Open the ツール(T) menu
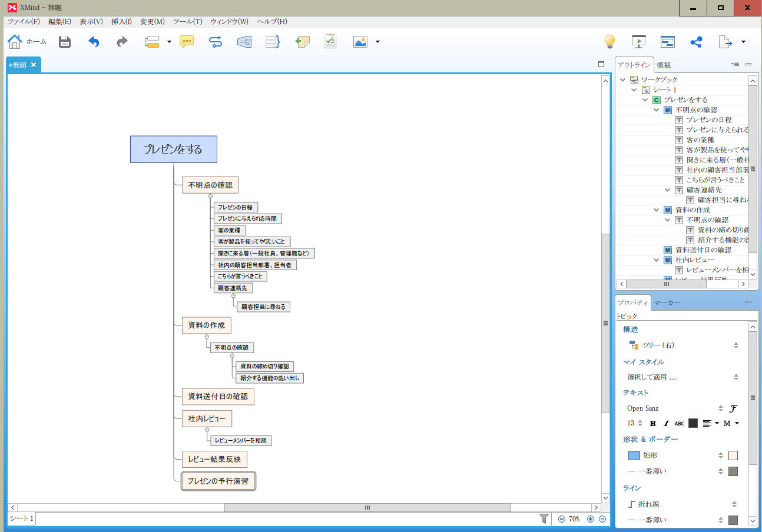This screenshot has width=762, height=532. pyautogui.click(x=188, y=21)
